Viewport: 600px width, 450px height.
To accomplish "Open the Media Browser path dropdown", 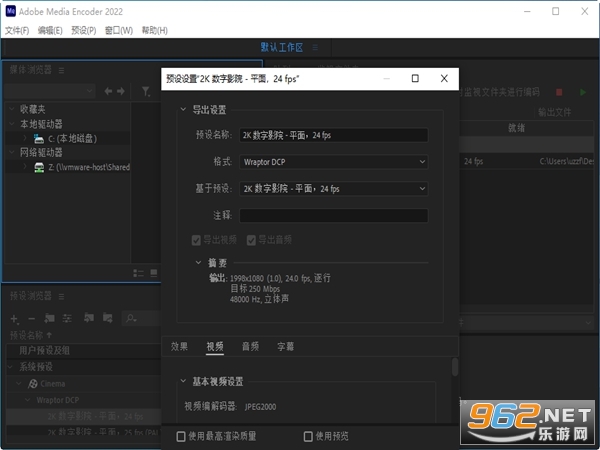I will 50,91.
